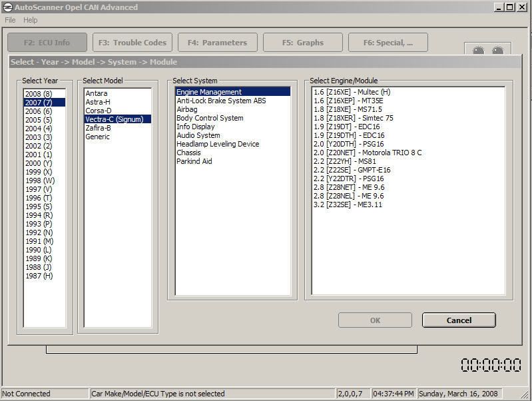
Task: Select year 2003 (3)
Action: tap(45, 137)
